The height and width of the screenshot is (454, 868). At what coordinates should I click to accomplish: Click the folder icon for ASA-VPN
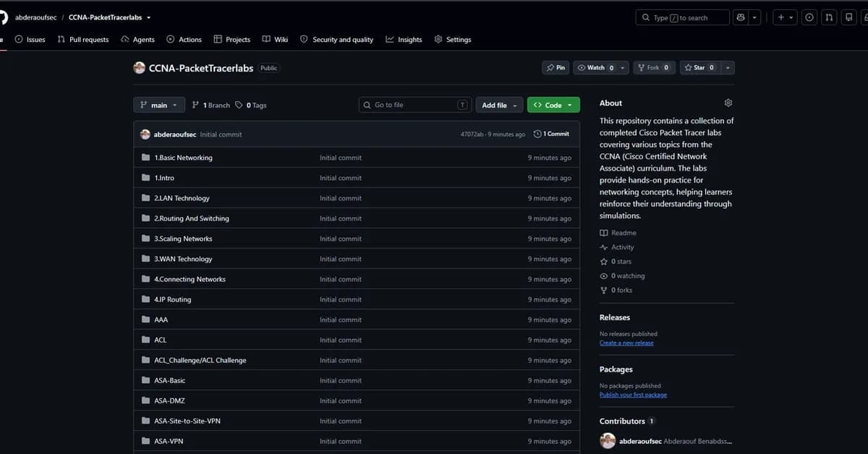145,441
